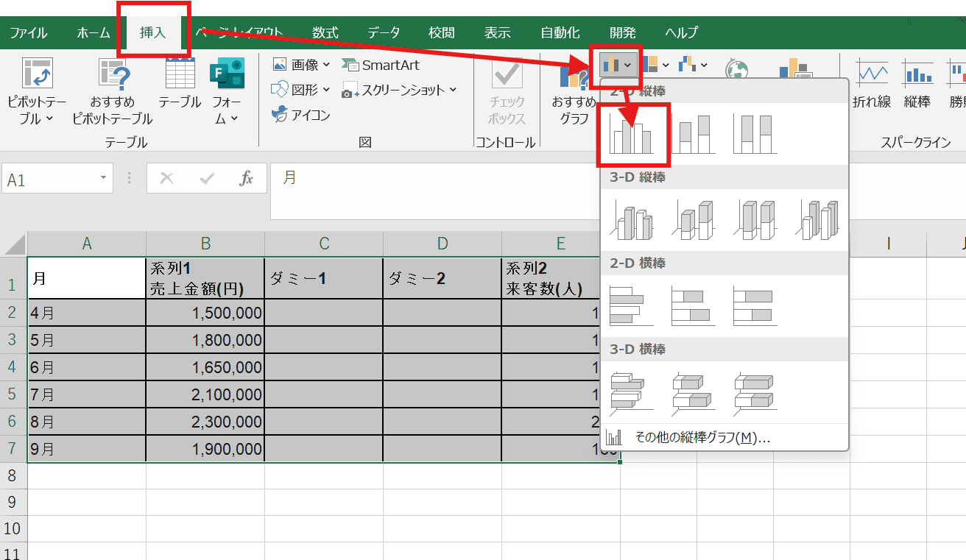Expand the 図形 (Shapes) dropdown

tap(326, 89)
